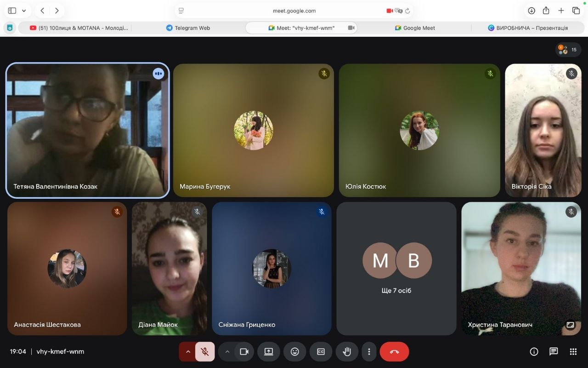Click the Safari share button

[x=546, y=11]
